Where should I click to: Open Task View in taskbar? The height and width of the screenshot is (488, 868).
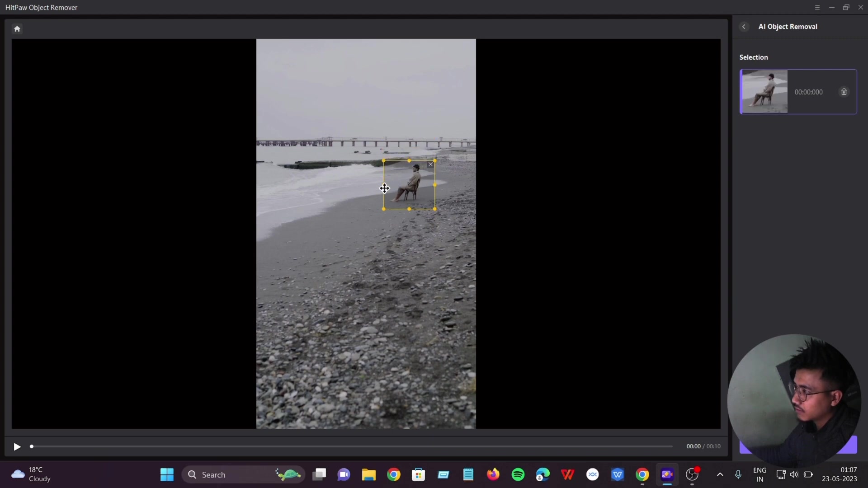pyautogui.click(x=319, y=474)
